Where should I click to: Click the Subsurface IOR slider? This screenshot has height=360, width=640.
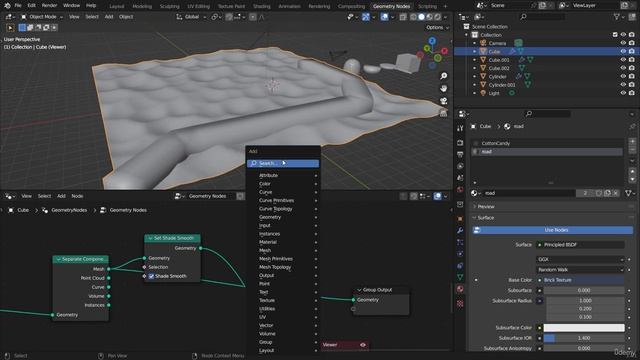[x=584, y=338]
